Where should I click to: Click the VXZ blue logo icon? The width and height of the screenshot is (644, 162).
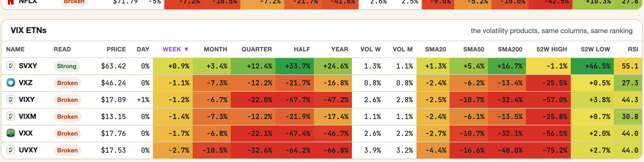[x=11, y=83]
